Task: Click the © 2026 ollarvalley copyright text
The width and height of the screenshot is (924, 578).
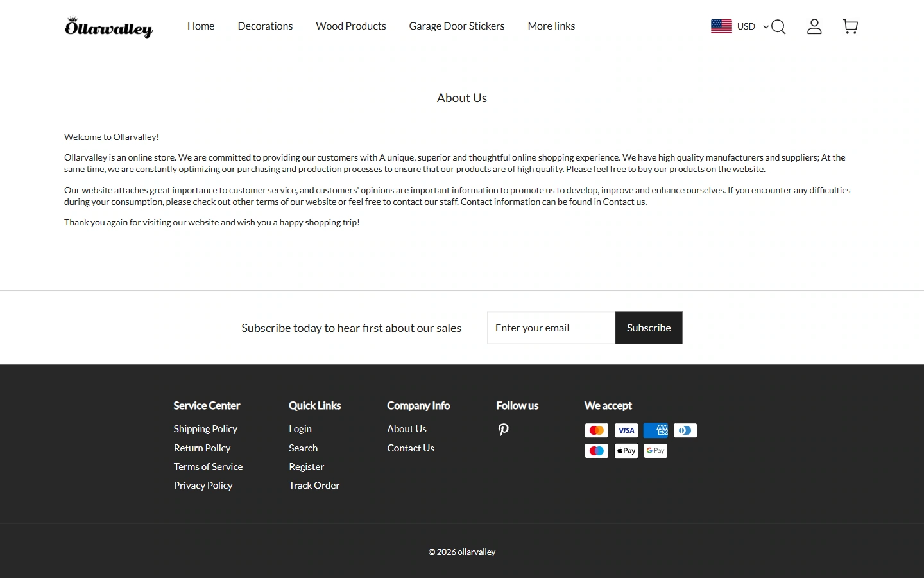Action: click(462, 552)
